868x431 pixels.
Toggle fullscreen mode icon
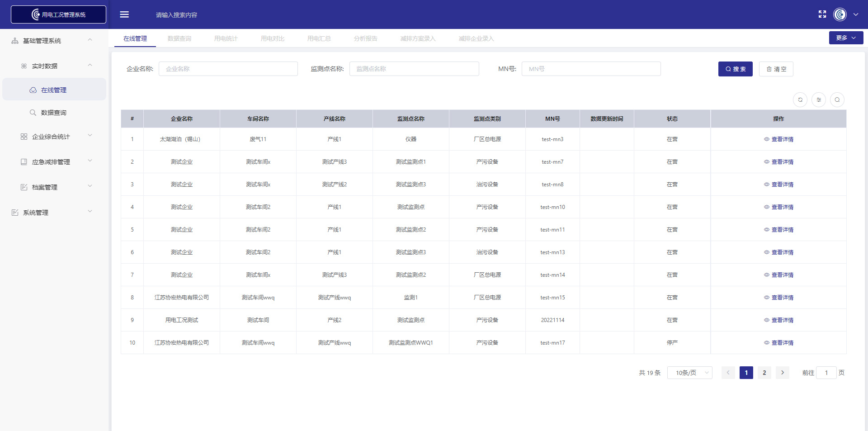pyautogui.click(x=822, y=14)
